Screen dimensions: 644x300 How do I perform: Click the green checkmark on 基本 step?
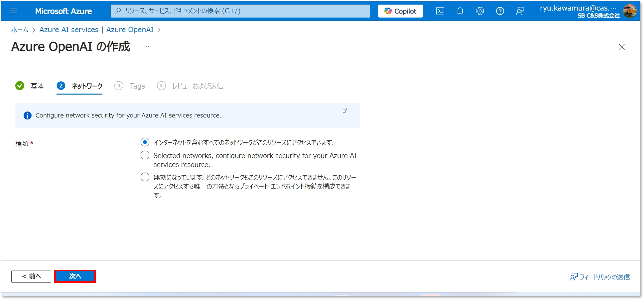coord(20,86)
